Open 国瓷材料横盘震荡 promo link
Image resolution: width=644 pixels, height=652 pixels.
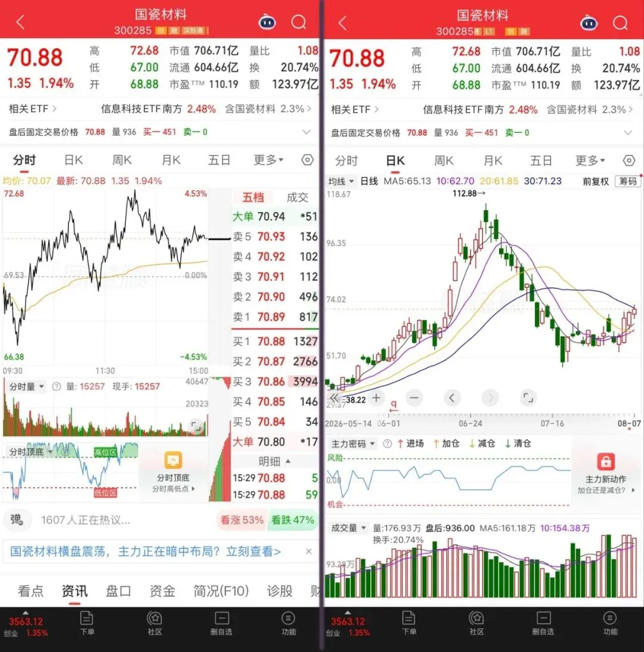coord(145,551)
